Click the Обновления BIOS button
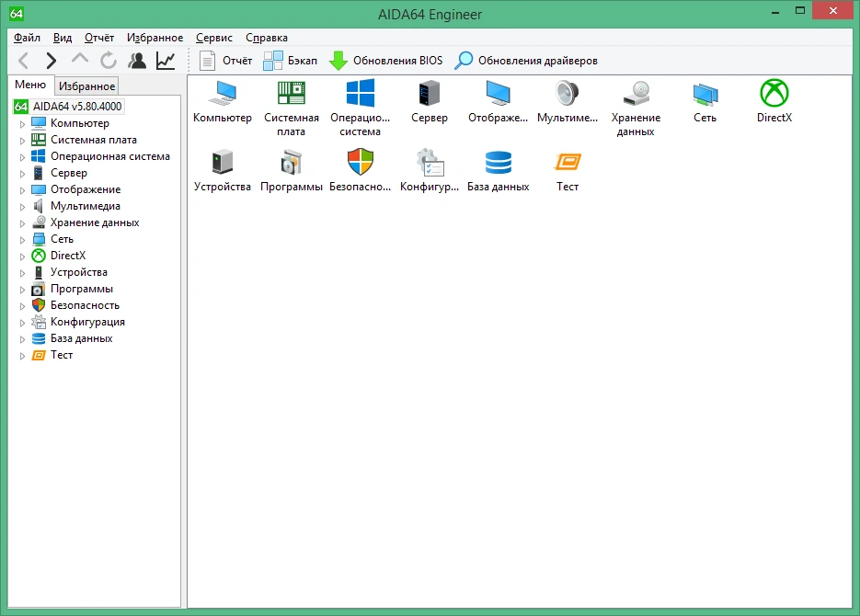Screen dimensions: 860x616 [385, 61]
